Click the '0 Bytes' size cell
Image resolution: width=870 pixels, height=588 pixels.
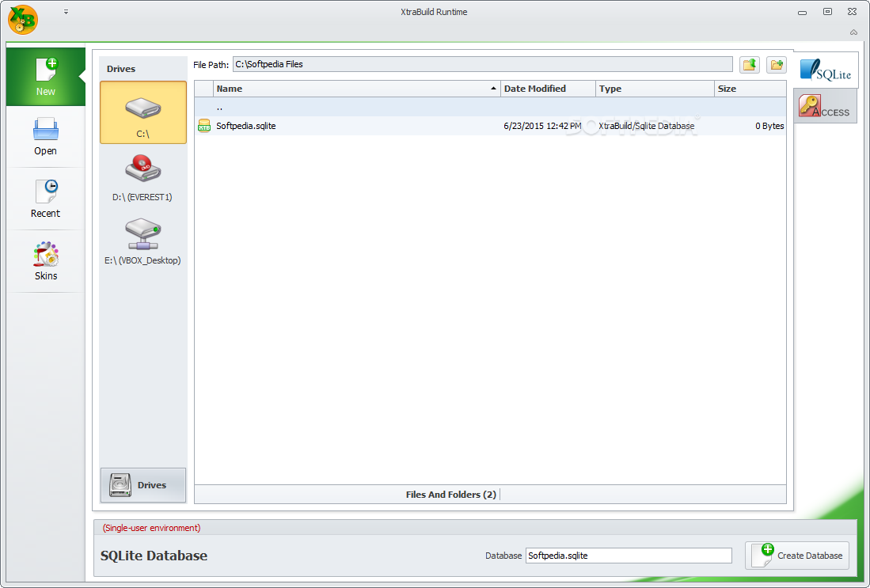pyautogui.click(x=769, y=126)
